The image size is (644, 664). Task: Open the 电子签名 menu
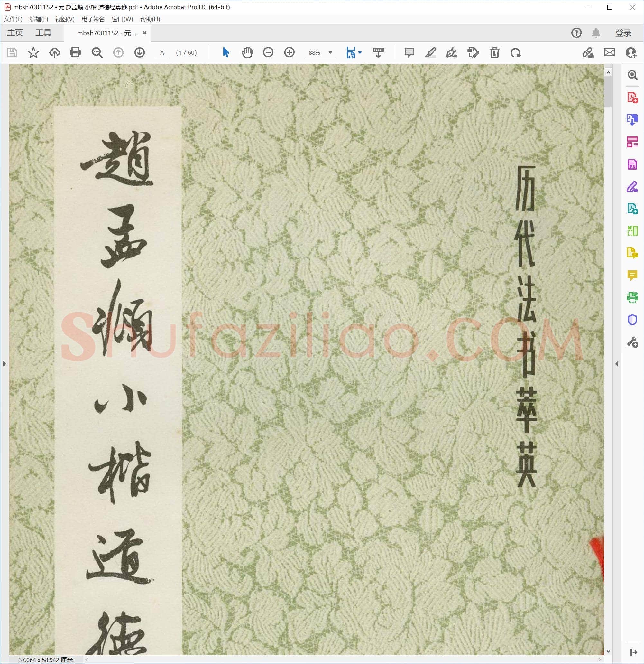pos(93,19)
